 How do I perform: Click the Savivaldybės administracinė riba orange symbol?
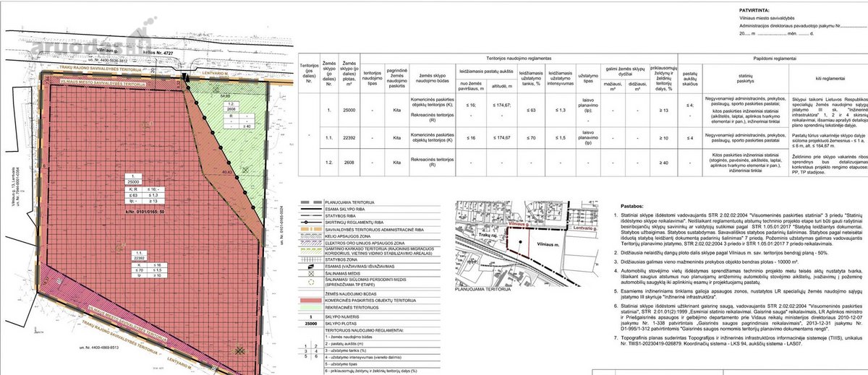(x=310, y=228)
